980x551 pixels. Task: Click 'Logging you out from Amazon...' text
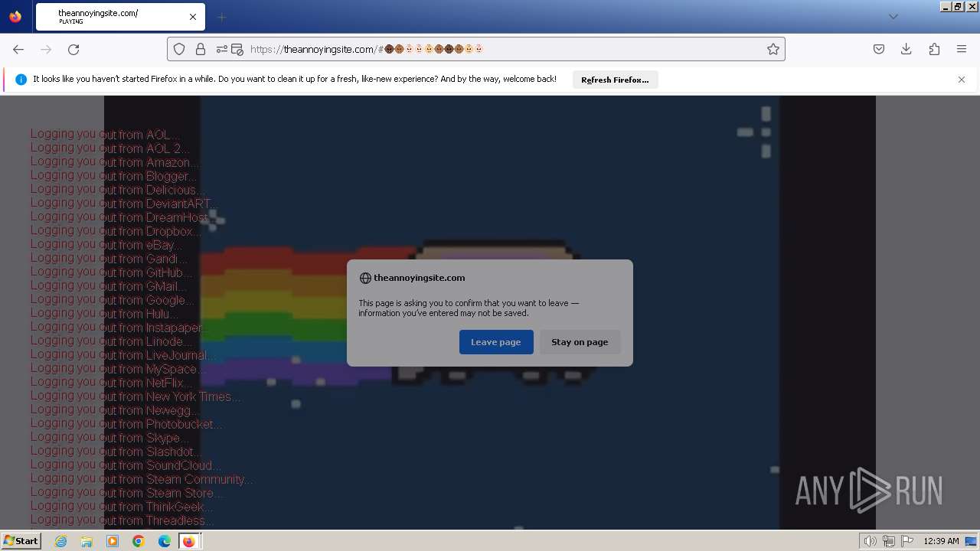(x=116, y=161)
